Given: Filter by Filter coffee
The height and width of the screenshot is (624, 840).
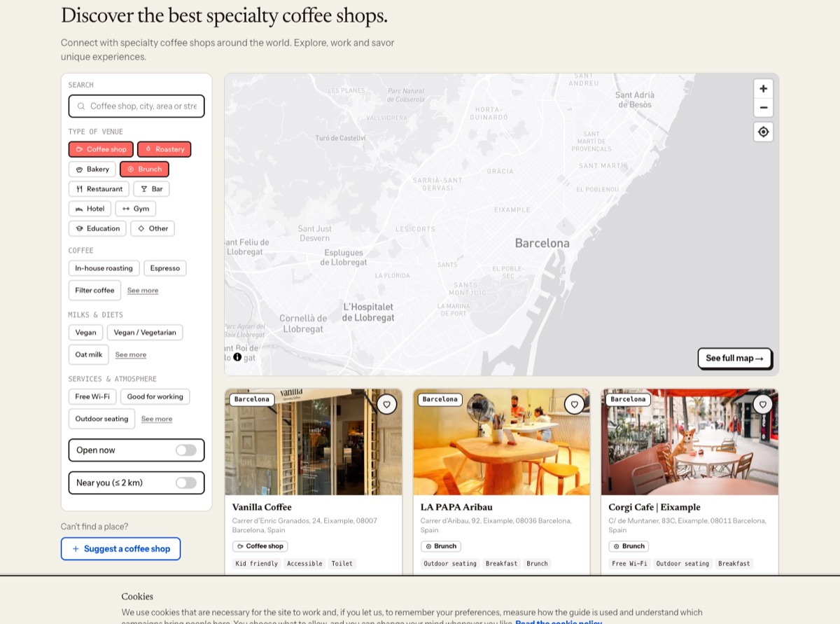Looking at the screenshot, I should point(94,290).
